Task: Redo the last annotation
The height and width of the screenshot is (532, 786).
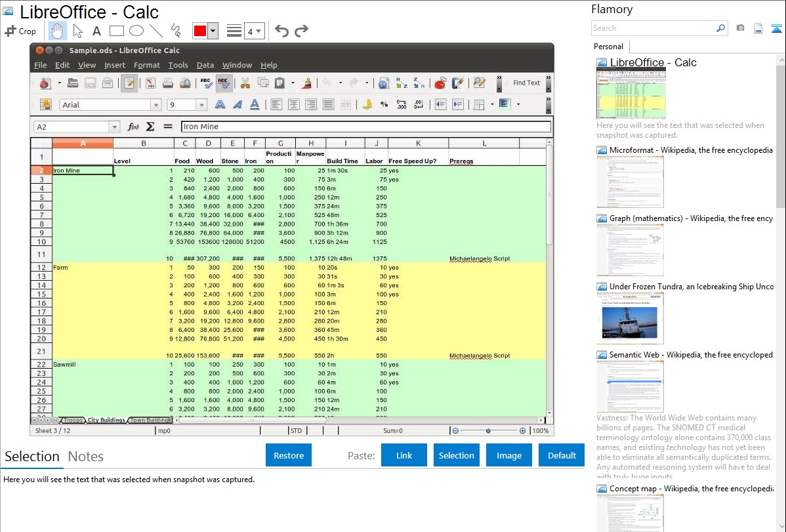Action: click(301, 31)
